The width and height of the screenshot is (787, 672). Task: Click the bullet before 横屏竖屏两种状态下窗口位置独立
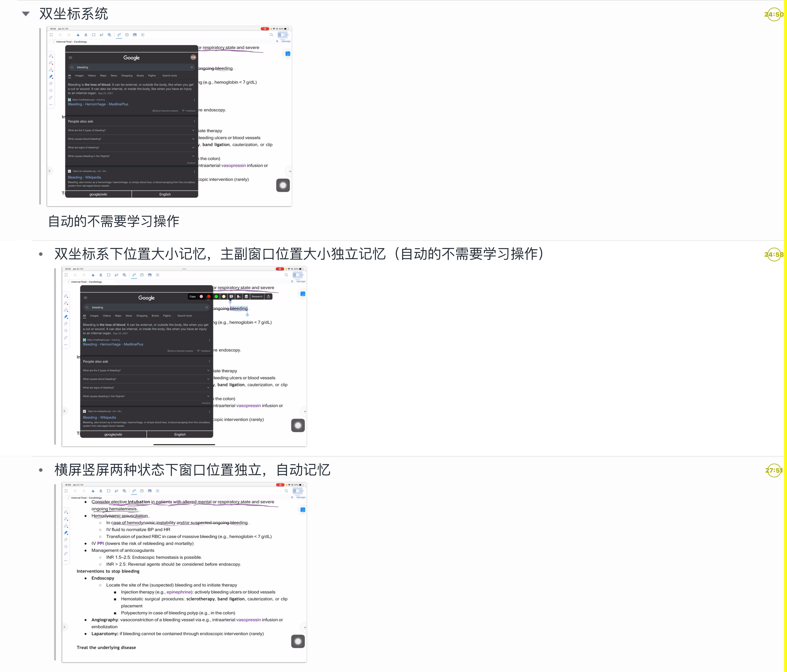(x=41, y=470)
